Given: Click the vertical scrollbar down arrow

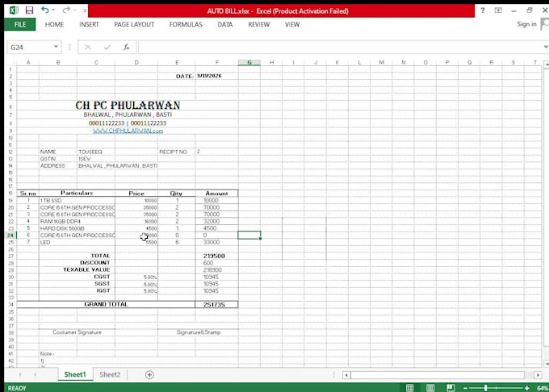Looking at the screenshot, I should pos(547,364).
